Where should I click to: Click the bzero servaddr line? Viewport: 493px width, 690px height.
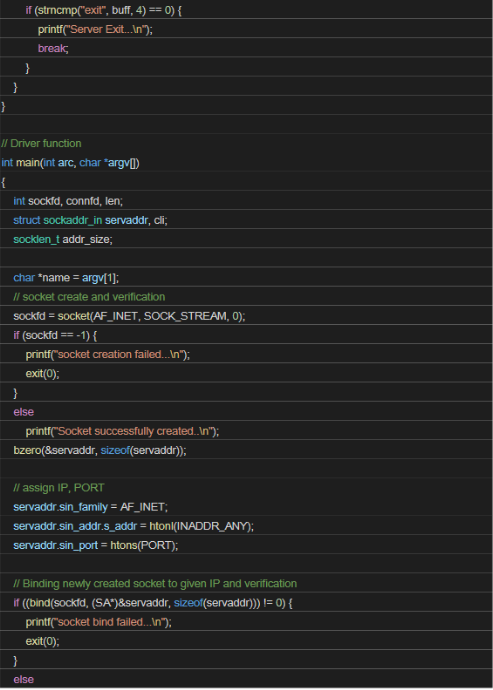click(x=100, y=450)
